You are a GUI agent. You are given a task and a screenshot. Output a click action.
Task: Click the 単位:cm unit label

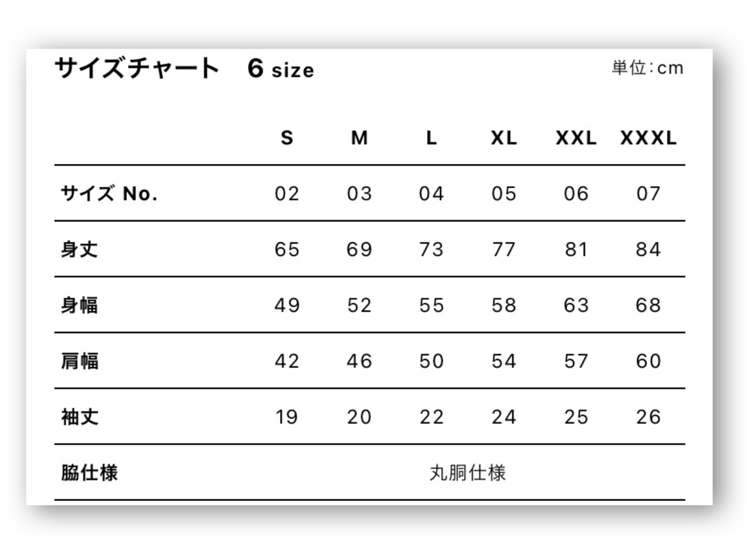[647, 68]
